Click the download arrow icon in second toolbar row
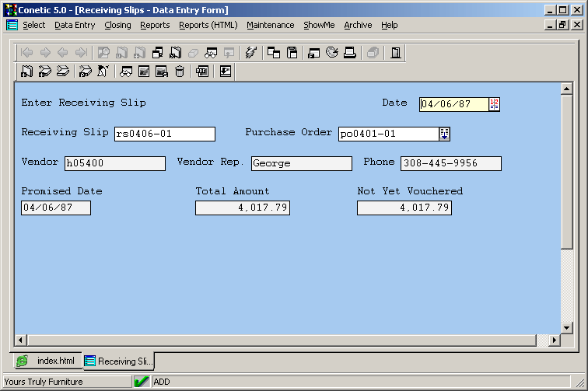 tap(226, 72)
